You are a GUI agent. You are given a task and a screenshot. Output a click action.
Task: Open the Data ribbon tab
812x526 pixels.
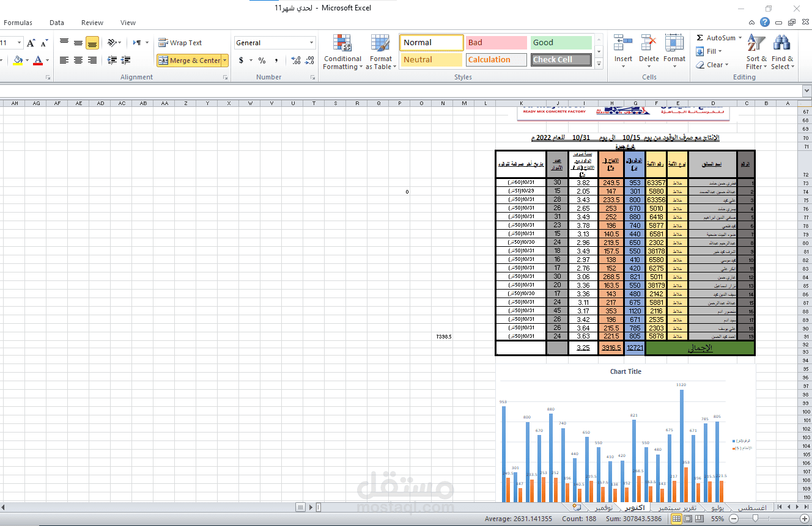(57, 23)
